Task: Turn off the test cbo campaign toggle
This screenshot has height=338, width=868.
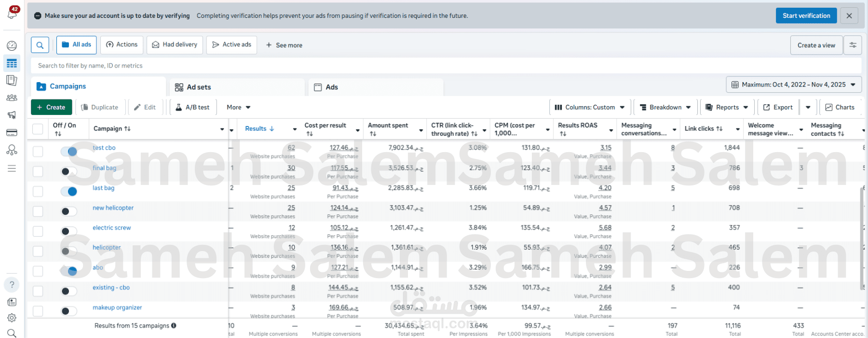Action: 69,152
